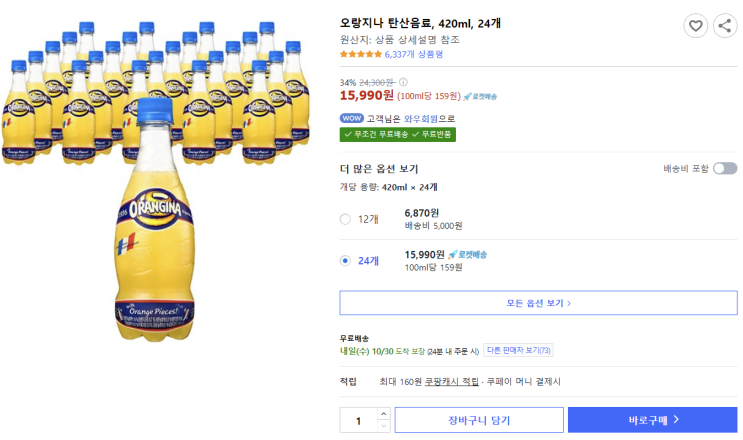This screenshot has width=743, height=440.
Task: Open 다른 판매자 보기(73)
Action: 518,350
